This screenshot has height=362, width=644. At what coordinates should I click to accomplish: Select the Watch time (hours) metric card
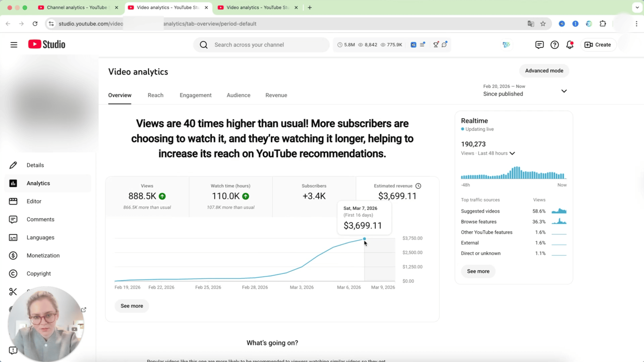230,196
